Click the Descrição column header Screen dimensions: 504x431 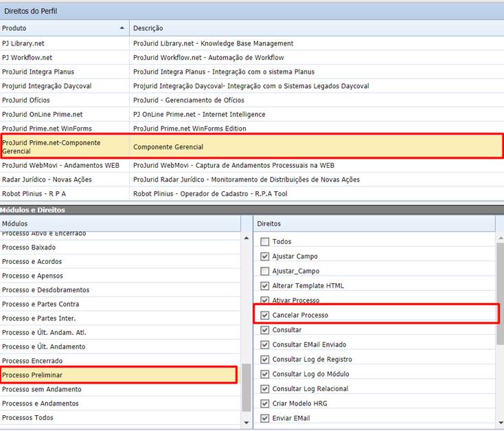point(317,28)
